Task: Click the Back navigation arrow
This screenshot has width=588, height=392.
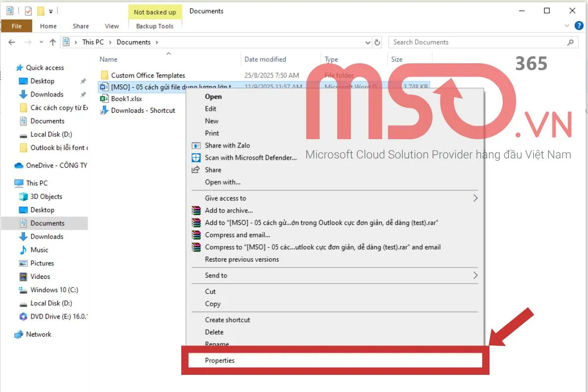Action: coord(12,43)
